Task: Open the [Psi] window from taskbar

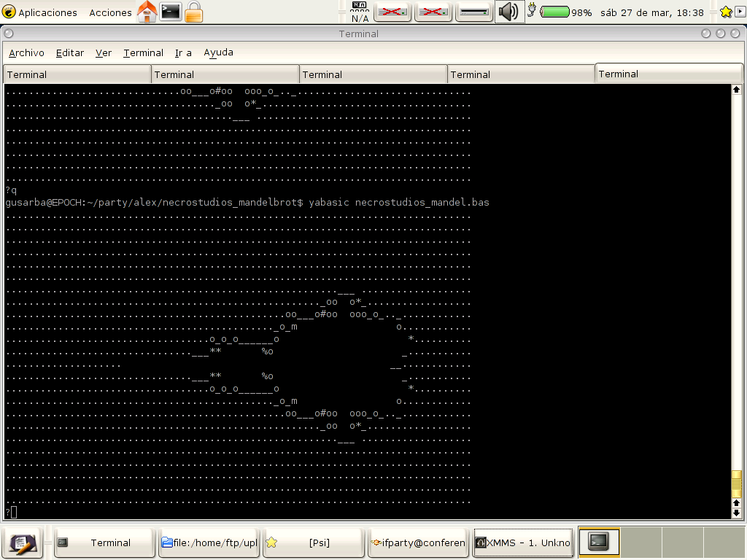Action: (313, 542)
